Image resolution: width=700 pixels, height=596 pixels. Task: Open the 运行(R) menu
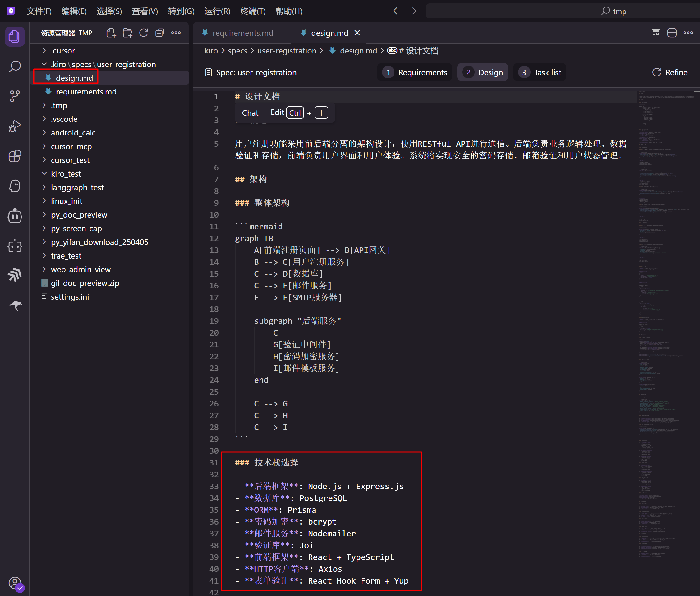(217, 11)
